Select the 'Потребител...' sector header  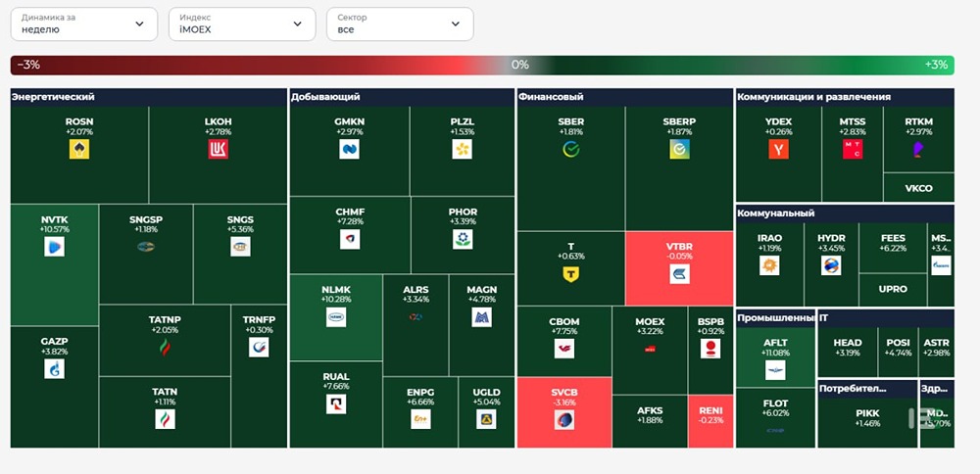click(x=867, y=389)
